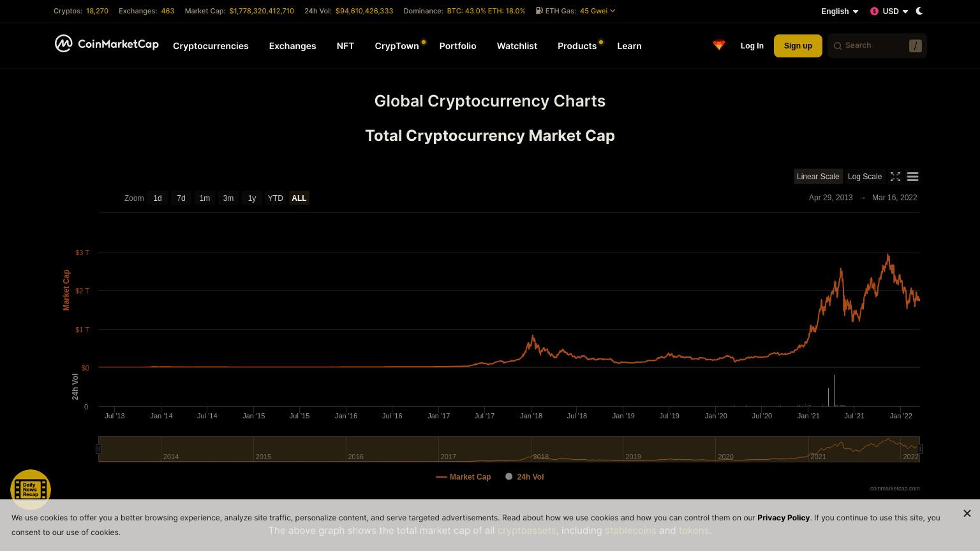
Task: Click the search magnifier icon
Action: point(838,46)
